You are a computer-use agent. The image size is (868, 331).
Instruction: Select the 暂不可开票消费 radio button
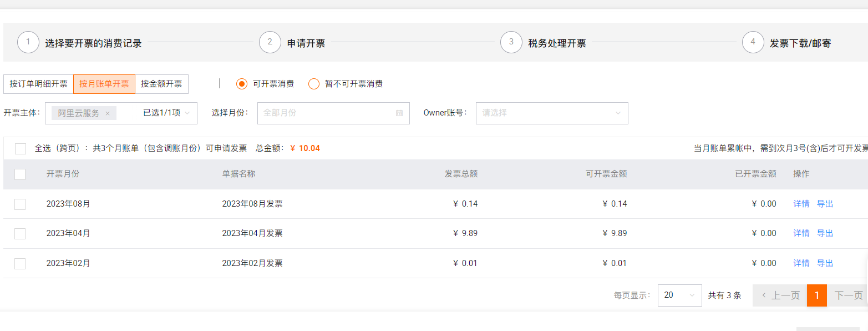pos(314,84)
